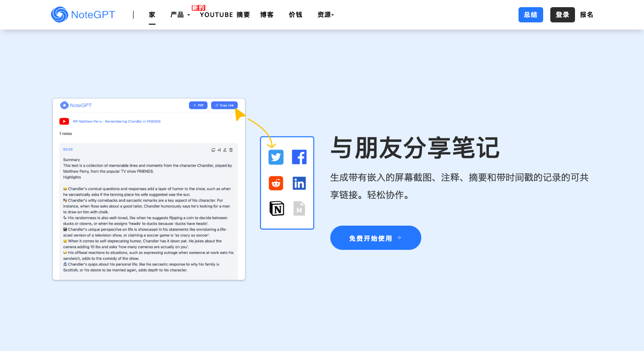The height and width of the screenshot is (351, 644).
Task: Click the Reddit share icon
Action: pyautogui.click(x=276, y=183)
